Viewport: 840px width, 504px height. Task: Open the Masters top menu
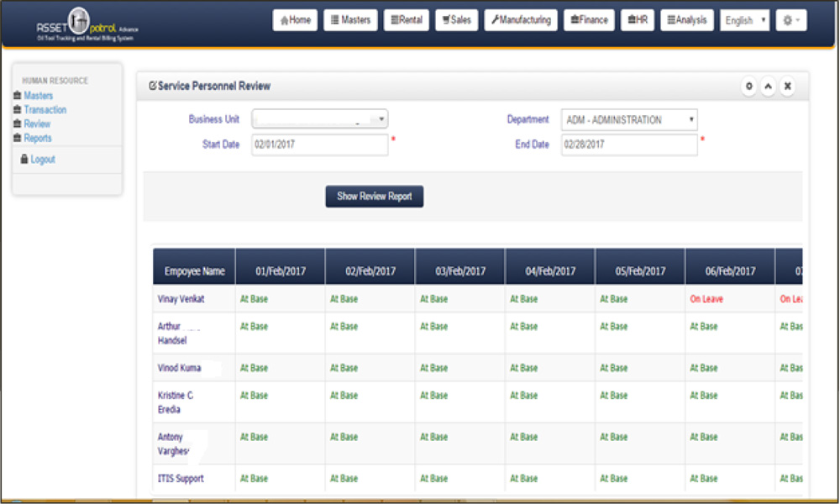350,20
